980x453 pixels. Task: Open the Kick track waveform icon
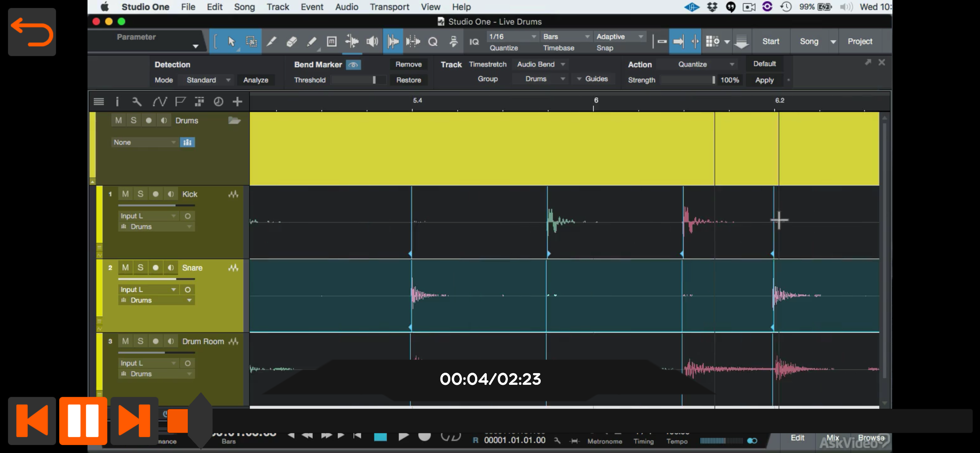point(233,194)
